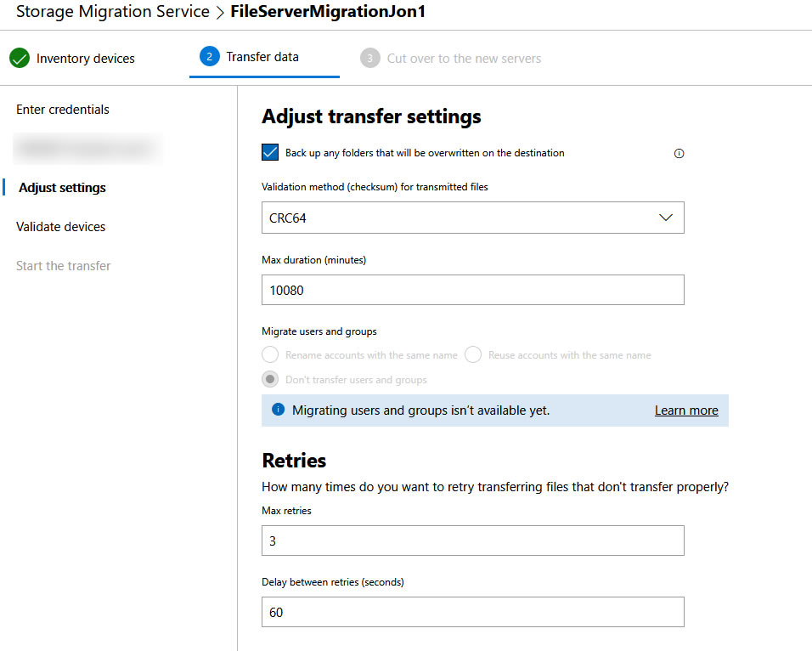Screen dimensions: 812x651
Task: Click the Validation method (checksum) label
Action: coord(375,187)
